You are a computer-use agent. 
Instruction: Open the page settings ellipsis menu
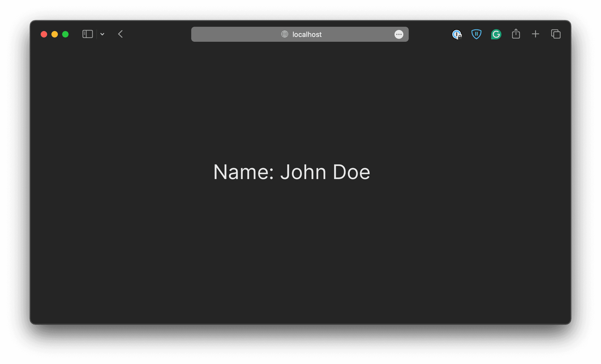(x=399, y=34)
